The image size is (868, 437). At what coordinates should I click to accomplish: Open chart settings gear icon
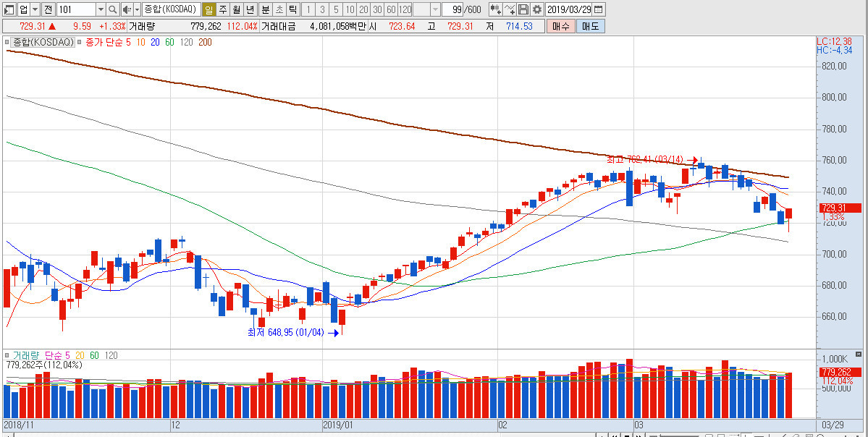tap(537, 9)
